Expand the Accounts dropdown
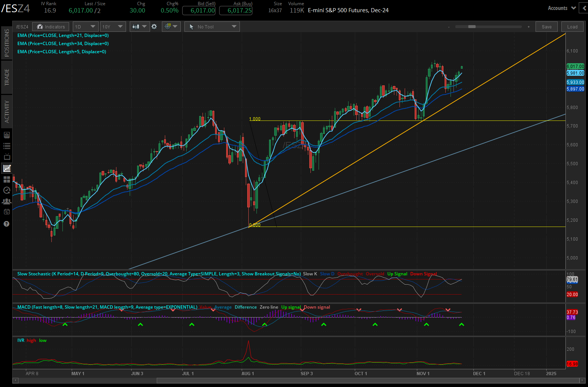The image size is (588, 387). [562, 8]
